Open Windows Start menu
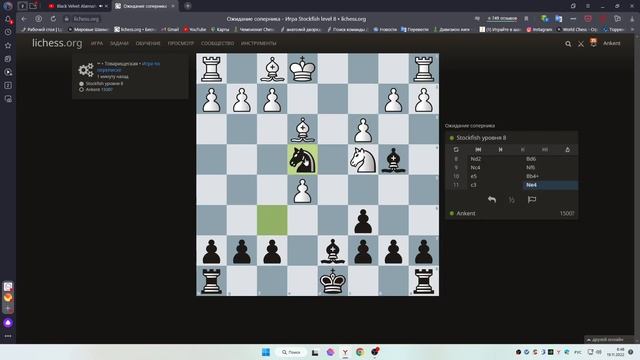 (266, 352)
